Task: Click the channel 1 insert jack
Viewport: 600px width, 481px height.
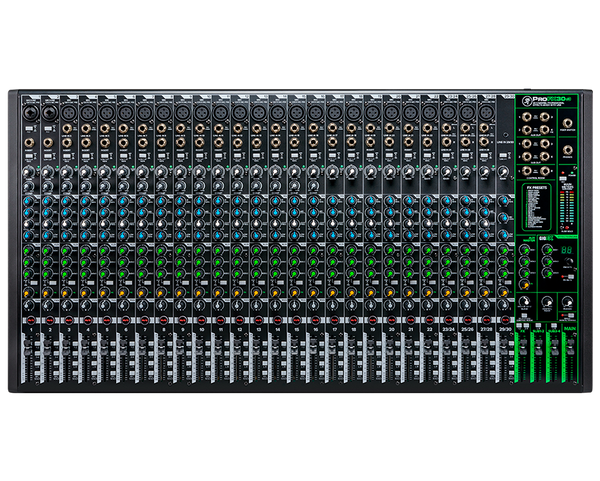Action: tap(29, 143)
